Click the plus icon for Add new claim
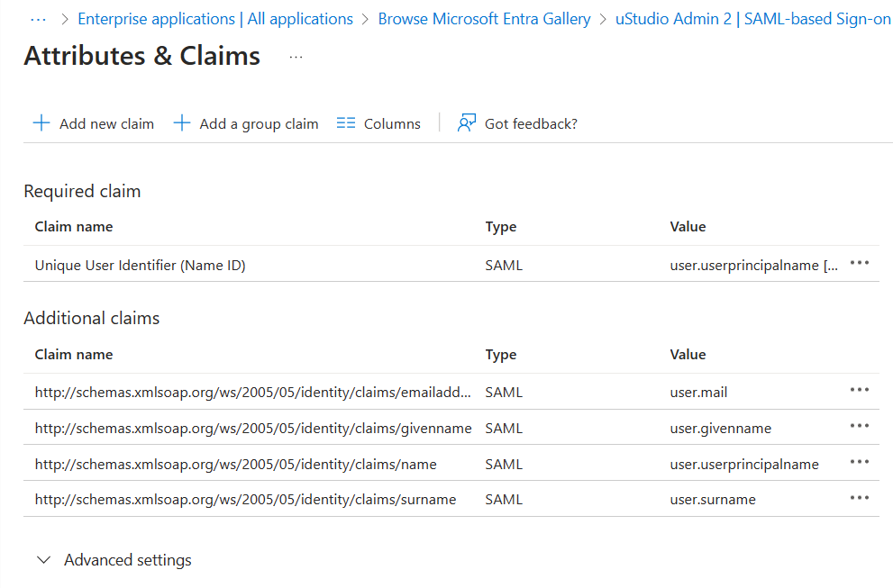893x588 pixels. [x=41, y=123]
